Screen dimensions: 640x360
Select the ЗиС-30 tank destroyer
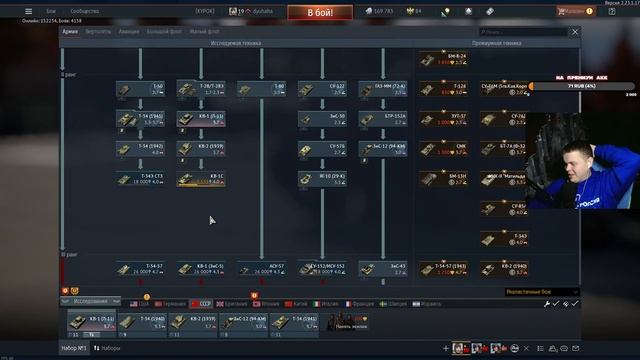(322, 119)
